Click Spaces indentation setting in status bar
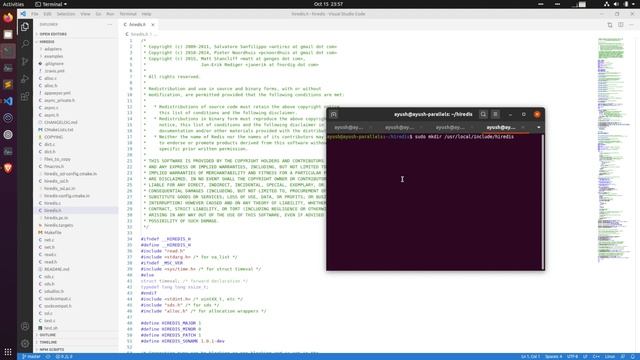 (553, 357)
